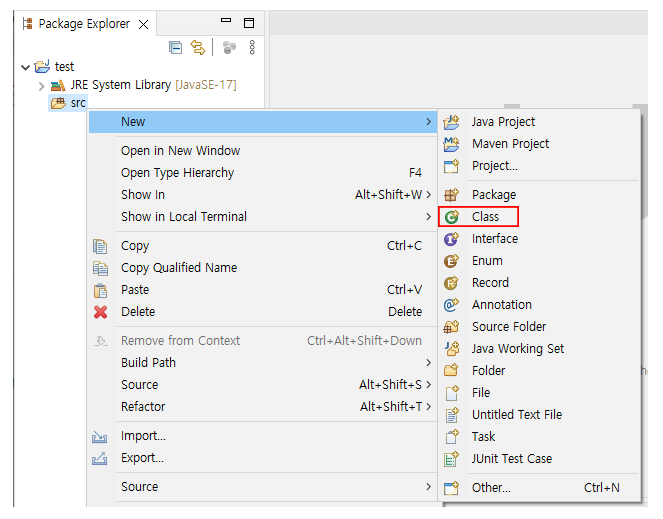Collapse the test project node

(x=25, y=67)
